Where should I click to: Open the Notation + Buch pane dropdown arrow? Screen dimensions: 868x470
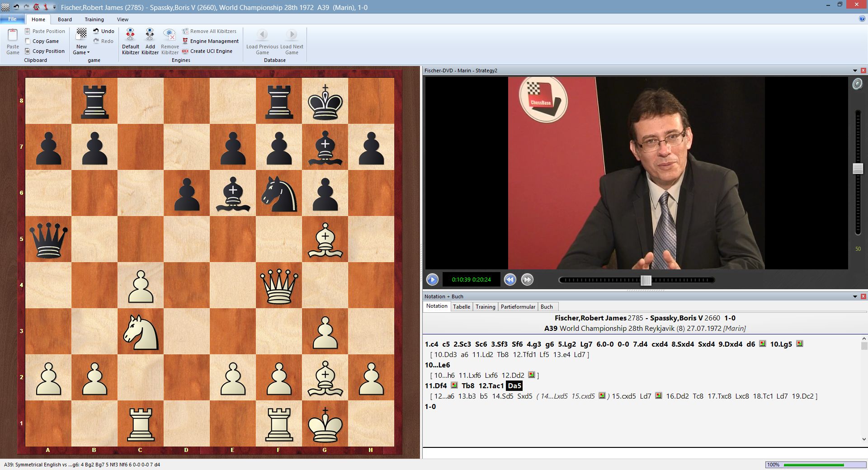[x=854, y=296]
